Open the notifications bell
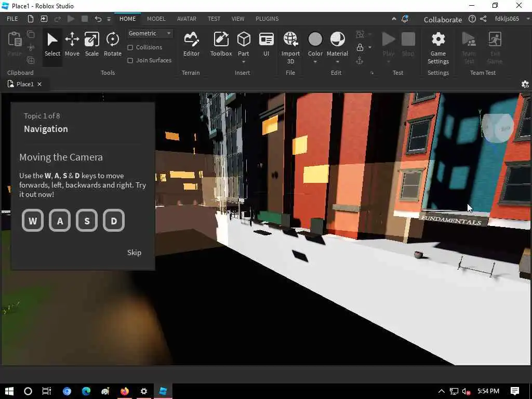The image size is (532, 399). (405, 19)
